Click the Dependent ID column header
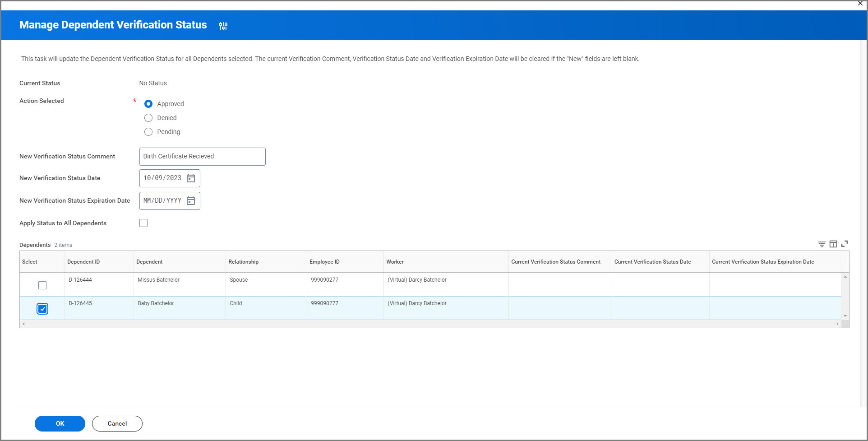The image size is (868, 441). pyautogui.click(x=83, y=262)
